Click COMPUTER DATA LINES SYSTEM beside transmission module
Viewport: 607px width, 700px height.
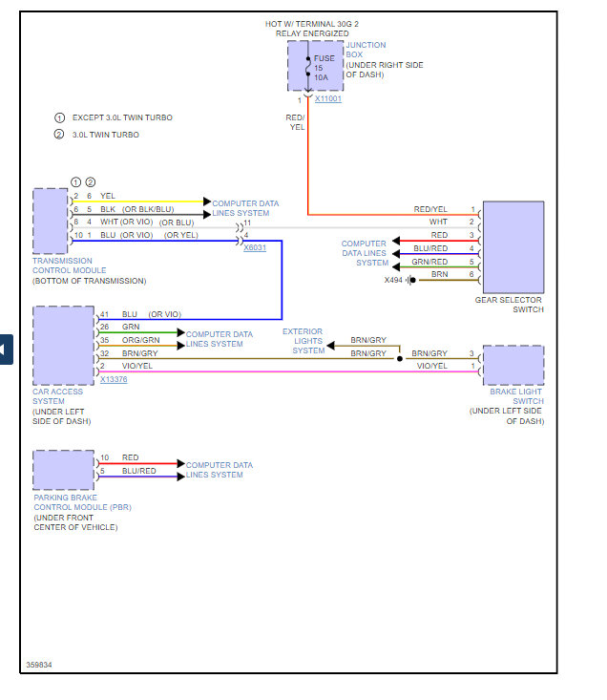pos(245,208)
